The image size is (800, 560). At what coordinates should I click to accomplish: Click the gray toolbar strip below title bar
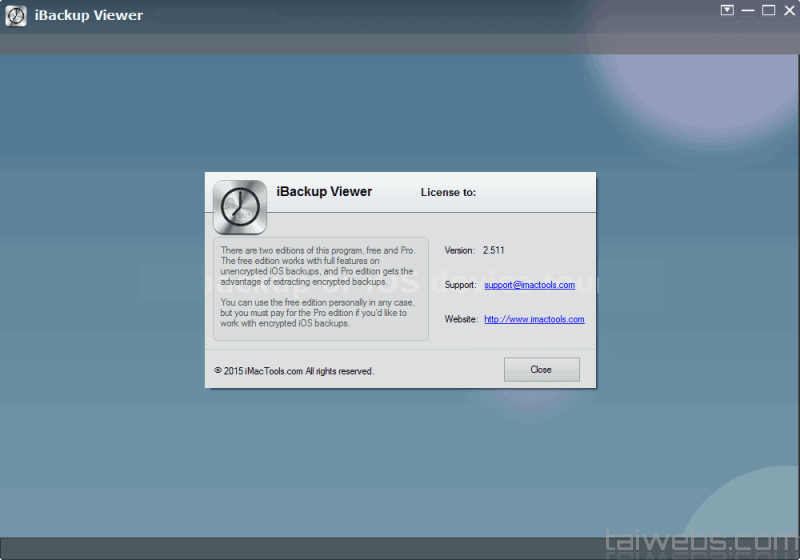400,45
